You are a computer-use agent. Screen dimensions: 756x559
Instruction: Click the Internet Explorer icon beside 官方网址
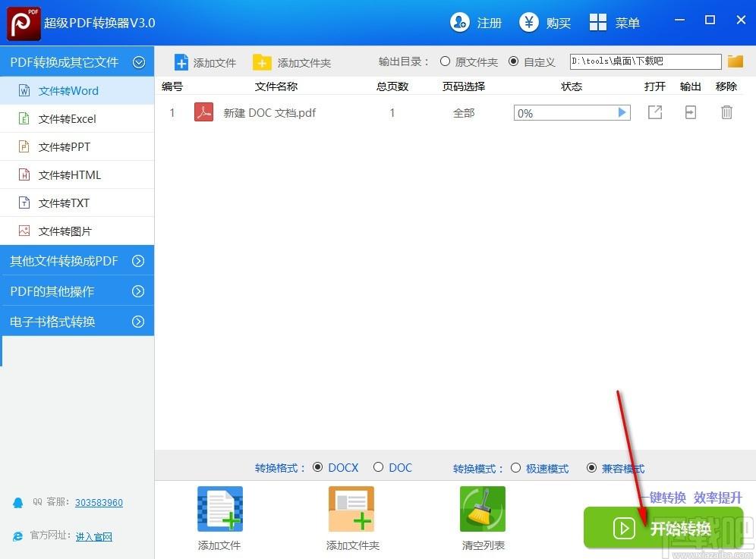point(18,536)
